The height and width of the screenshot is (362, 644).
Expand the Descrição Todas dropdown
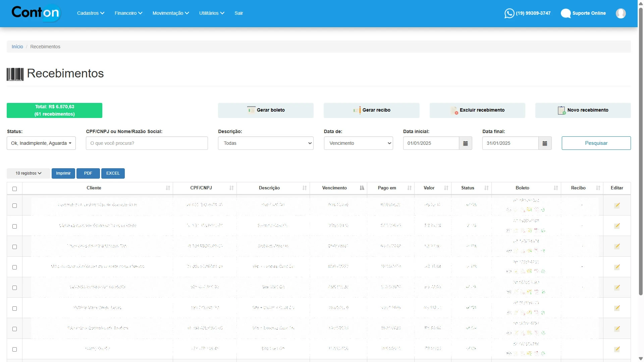[266, 143]
